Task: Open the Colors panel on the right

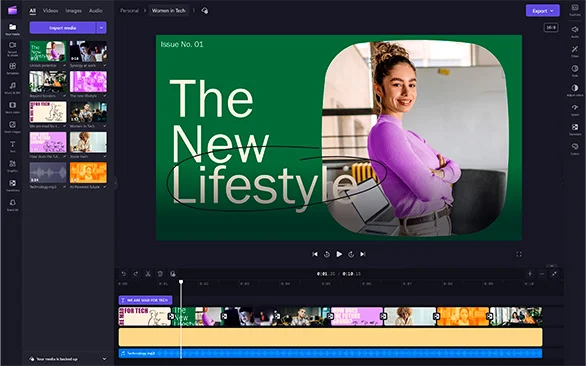Action: point(575,148)
